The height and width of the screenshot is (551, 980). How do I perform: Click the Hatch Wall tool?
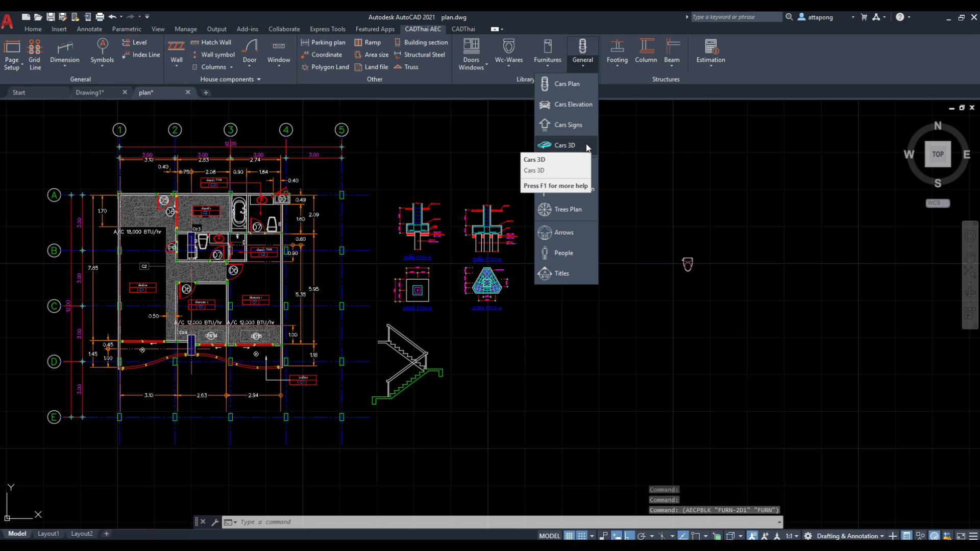click(x=211, y=42)
